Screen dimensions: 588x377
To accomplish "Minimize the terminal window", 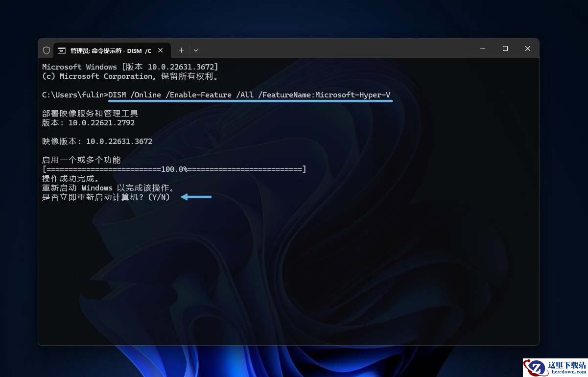I will click(483, 48).
